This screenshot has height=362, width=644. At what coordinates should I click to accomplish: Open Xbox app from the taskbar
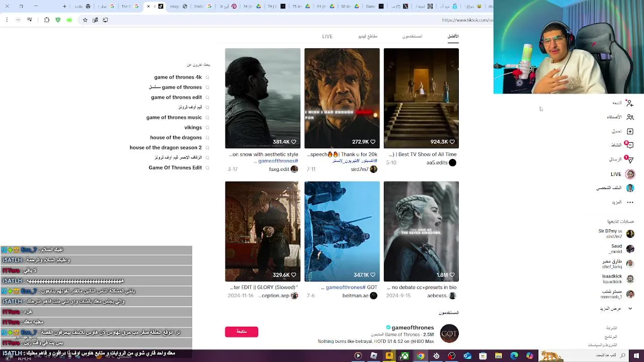click(405, 356)
